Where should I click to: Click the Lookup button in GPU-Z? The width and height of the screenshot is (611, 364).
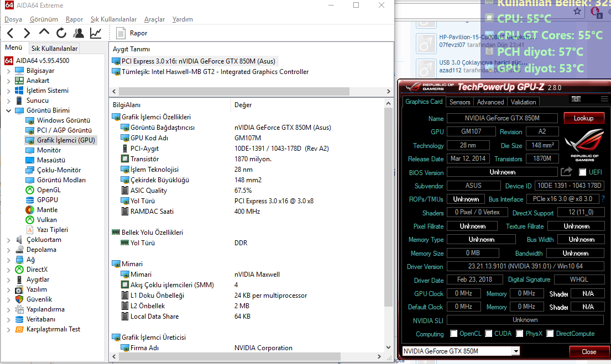[x=584, y=118]
